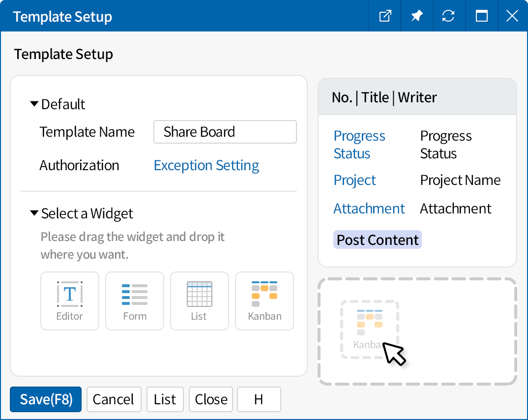Open Template Setup in a new window
528x420 pixels.
(x=384, y=16)
